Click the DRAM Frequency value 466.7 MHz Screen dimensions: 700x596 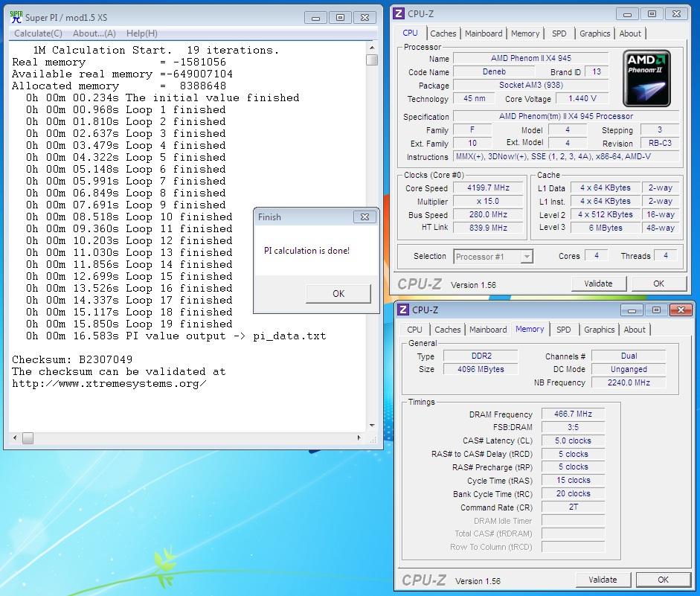point(574,414)
